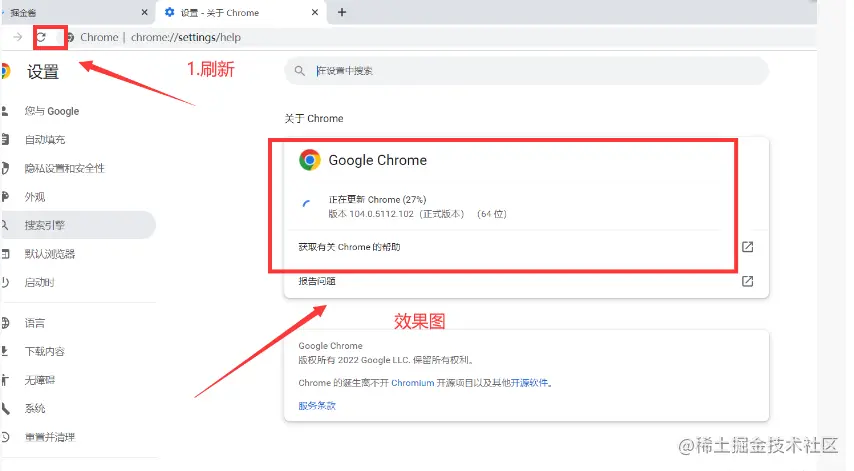
Task: Open a new tab with the plus button
Action: click(x=341, y=12)
